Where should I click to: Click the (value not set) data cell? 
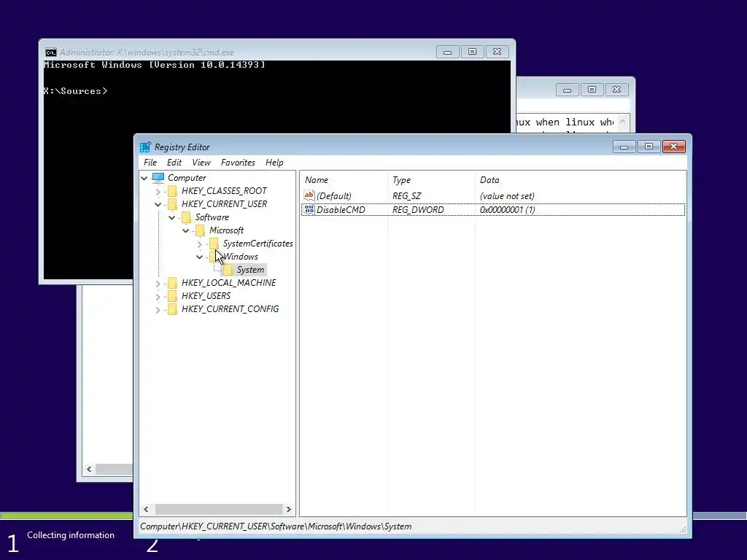tap(507, 195)
